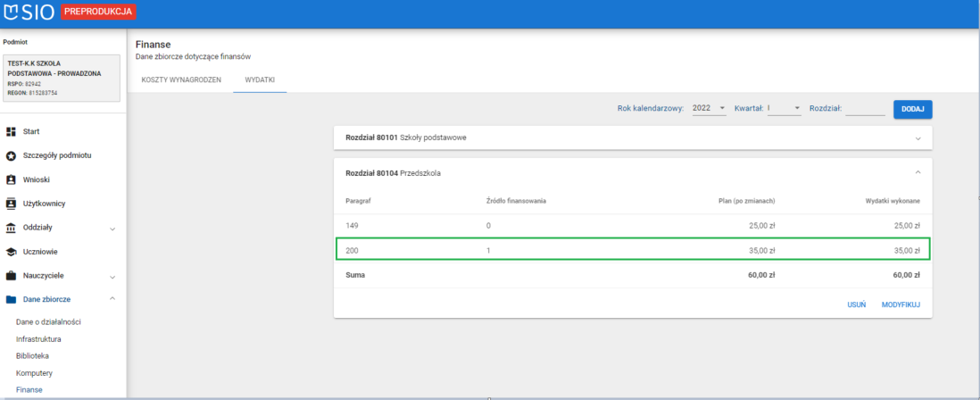Click the Użytkownicy sidebar icon
The width and height of the screenshot is (980, 400).
pyautogui.click(x=12, y=204)
